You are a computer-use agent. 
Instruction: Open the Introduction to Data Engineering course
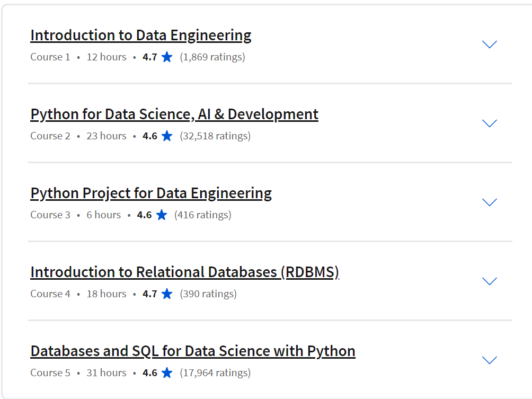pos(140,36)
